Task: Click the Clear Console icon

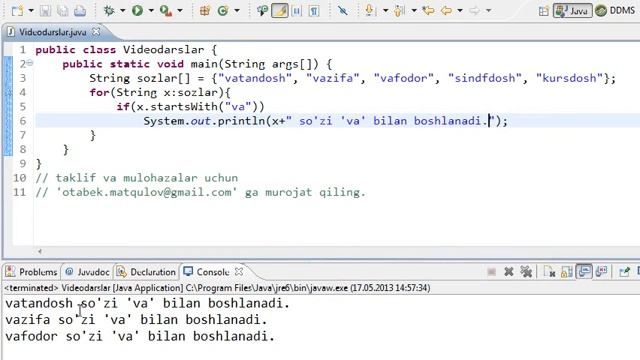Action: [x=550, y=272]
